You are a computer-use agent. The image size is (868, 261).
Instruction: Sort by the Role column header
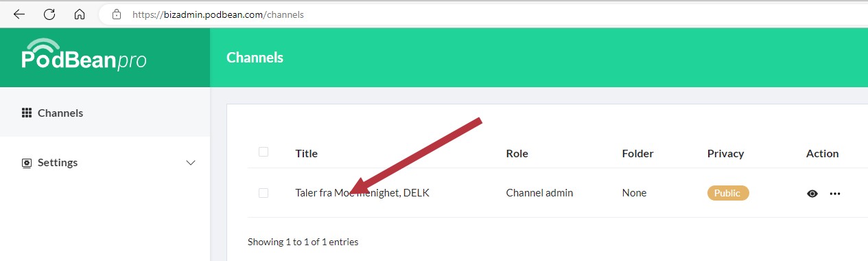coord(517,154)
